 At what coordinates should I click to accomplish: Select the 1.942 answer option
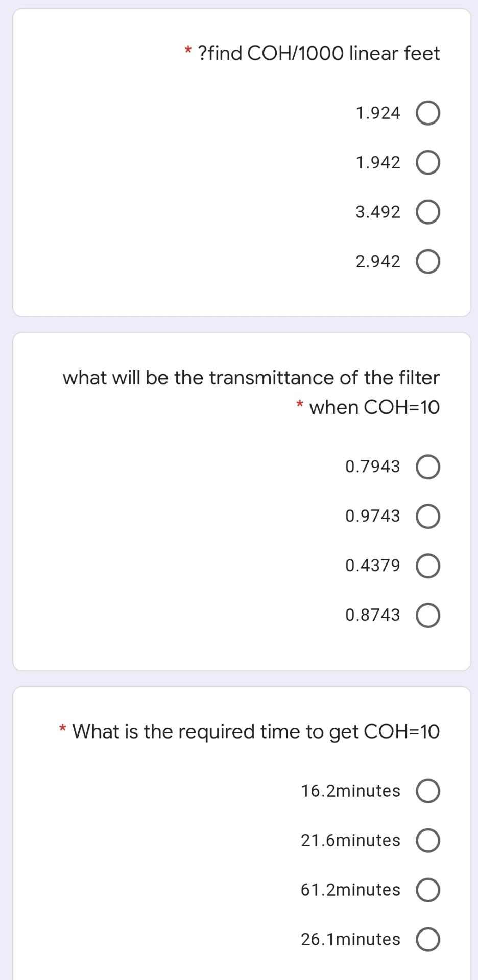click(429, 162)
